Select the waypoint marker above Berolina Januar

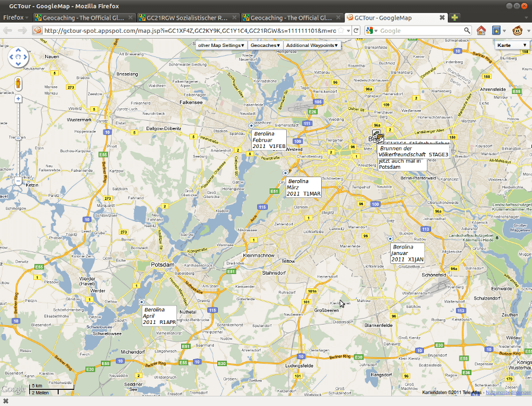(x=390, y=239)
